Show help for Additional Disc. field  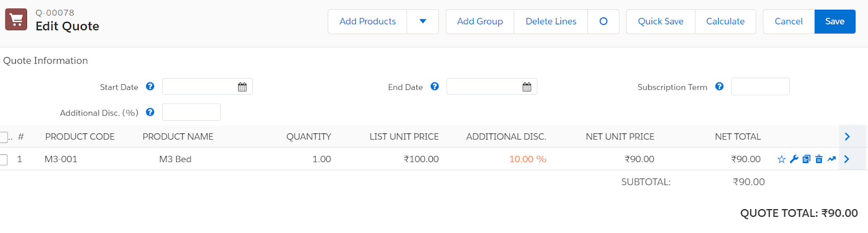point(150,112)
